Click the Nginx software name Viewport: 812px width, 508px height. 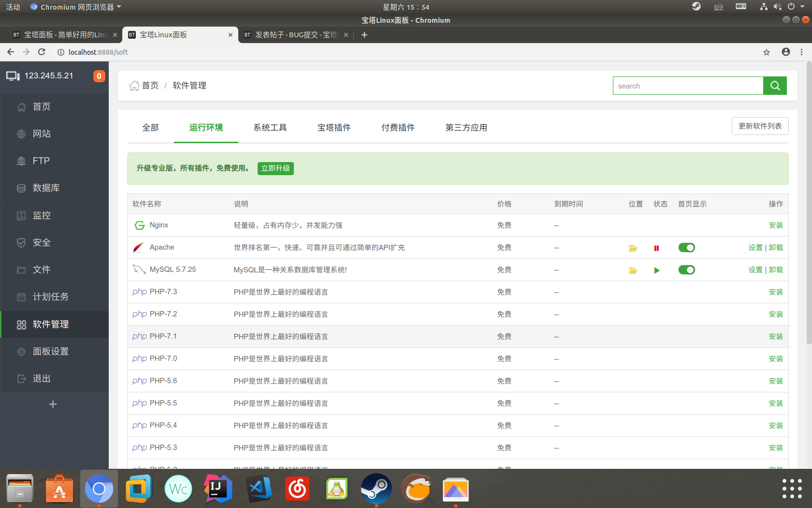pos(159,225)
